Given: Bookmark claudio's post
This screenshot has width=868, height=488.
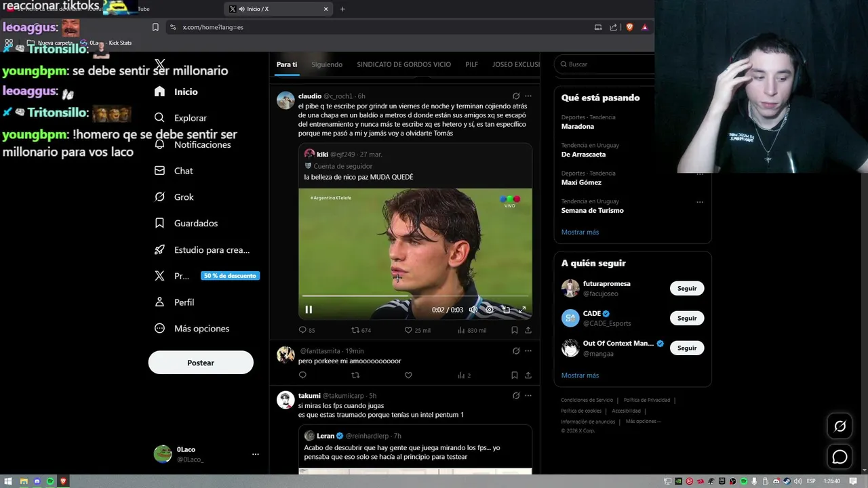Looking at the screenshot, I should [514, 330].
